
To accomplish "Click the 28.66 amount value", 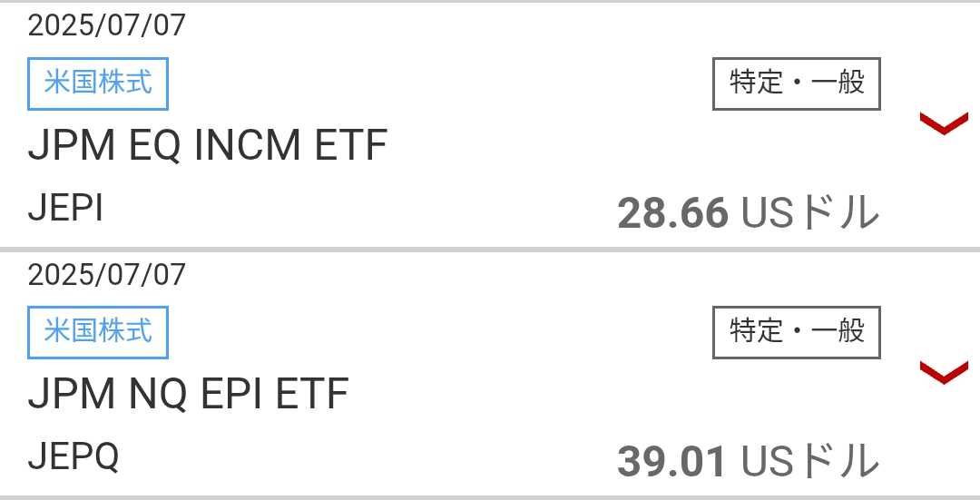I will tap(672, 214).
